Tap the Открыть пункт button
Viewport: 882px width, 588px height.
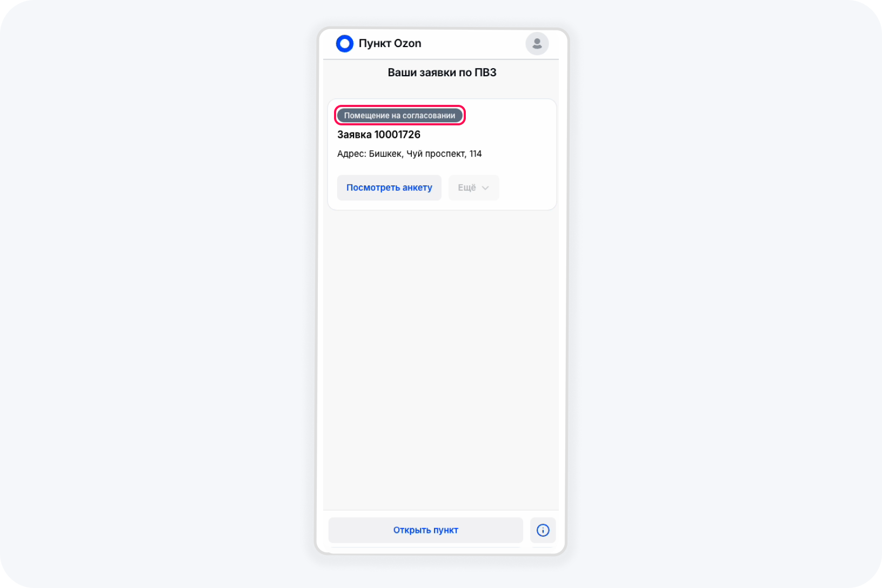(425, 530)
